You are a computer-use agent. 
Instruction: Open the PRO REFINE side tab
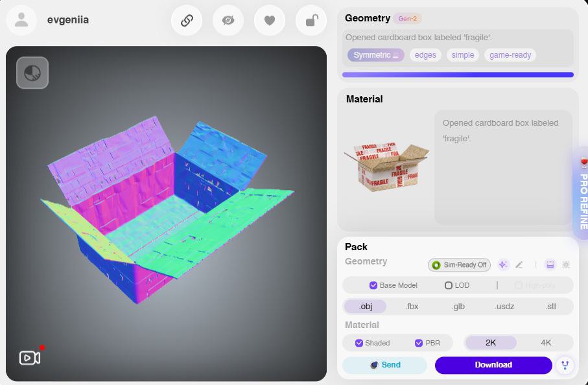[x=582, y=193]
